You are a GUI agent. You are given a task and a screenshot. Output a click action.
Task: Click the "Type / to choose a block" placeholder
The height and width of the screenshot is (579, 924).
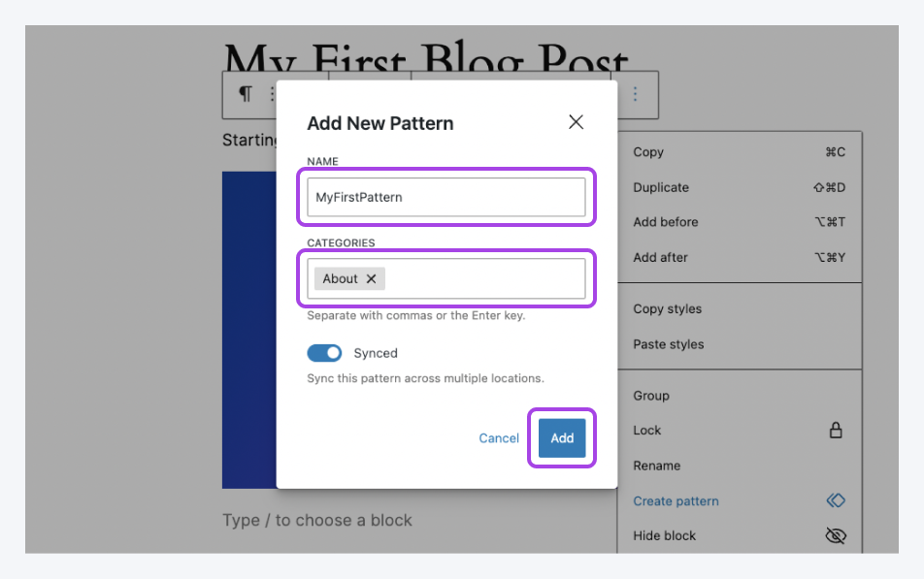(x=317, y=521)
